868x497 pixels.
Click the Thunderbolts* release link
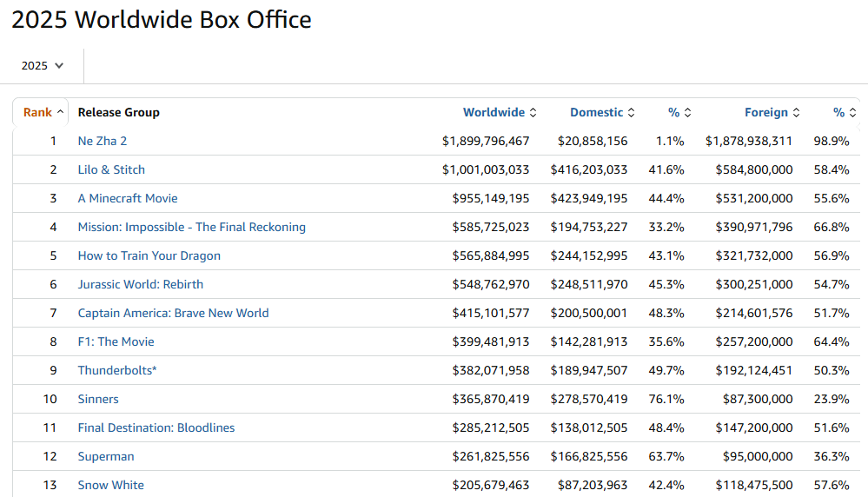(117, 370)
